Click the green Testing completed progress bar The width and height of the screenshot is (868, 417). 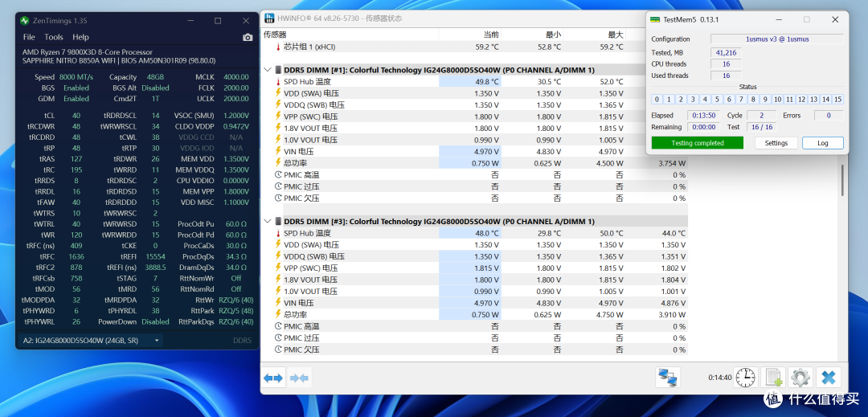(698, 143)
